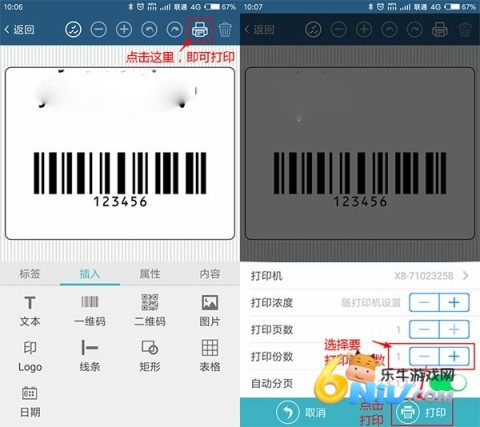This screenshot has width=480, height=427.
Task: Tap the dimmed 返回 button in right screen
Action: [259, 30]
